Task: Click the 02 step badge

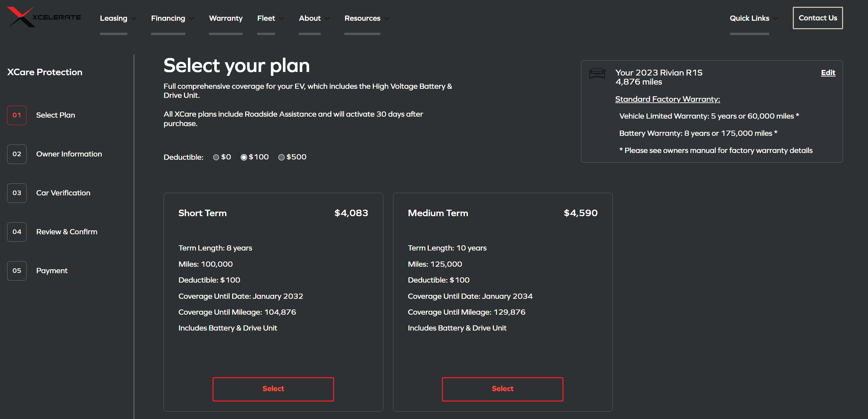Action: (x=17, y=154)
